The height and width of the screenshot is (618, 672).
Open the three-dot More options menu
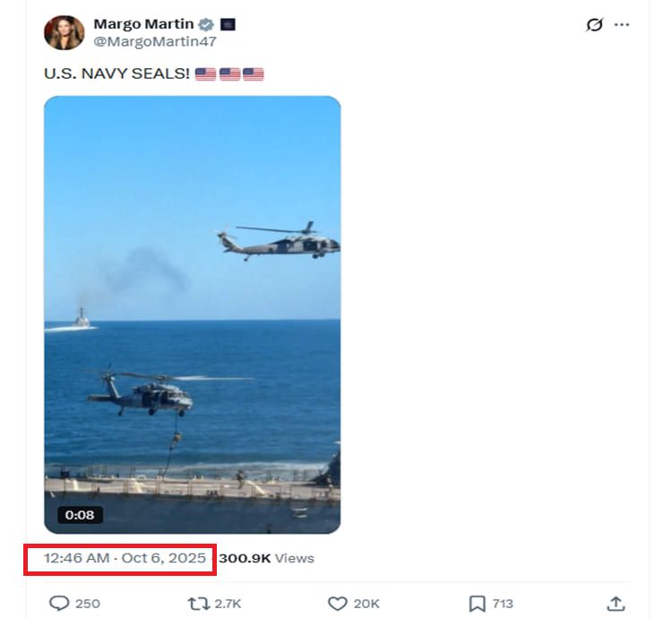click(x=622, y=25)
